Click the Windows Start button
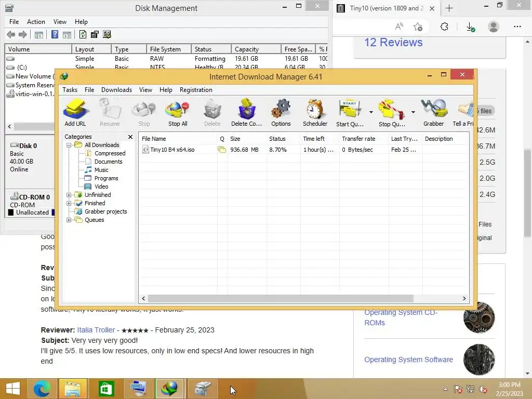The image size is (532, 399). (13, 389)
